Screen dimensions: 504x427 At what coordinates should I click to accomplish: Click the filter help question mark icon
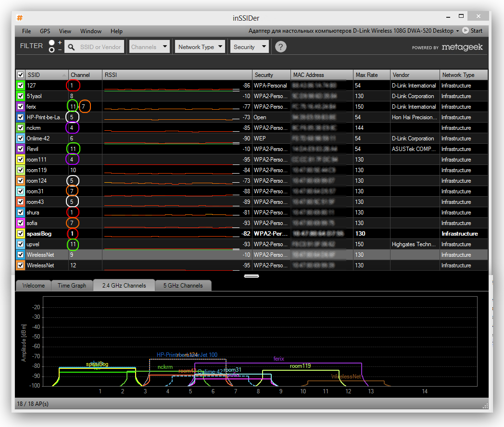pos(280,47)
